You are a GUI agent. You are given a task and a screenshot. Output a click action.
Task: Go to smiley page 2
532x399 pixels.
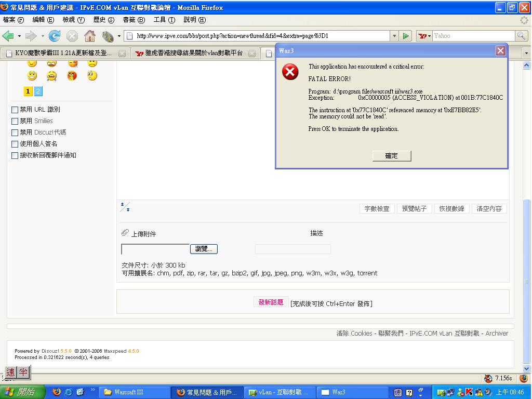[38, 91]
